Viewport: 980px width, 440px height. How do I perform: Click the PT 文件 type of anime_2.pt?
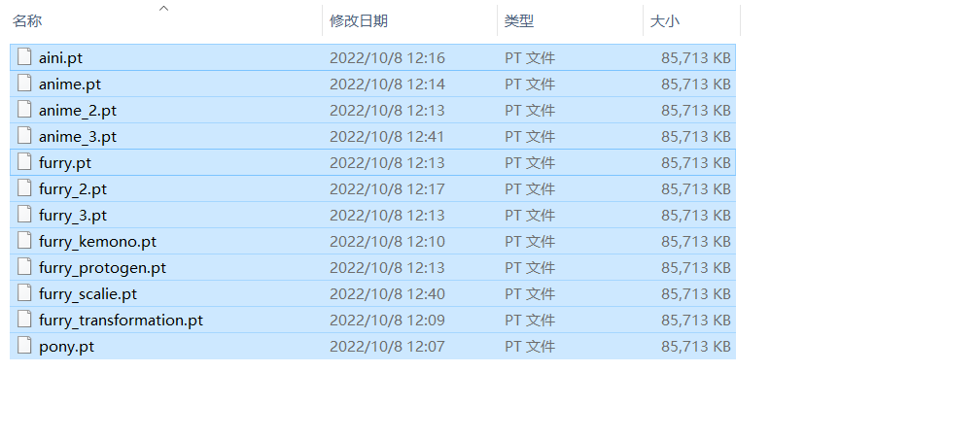pos(530,111)
